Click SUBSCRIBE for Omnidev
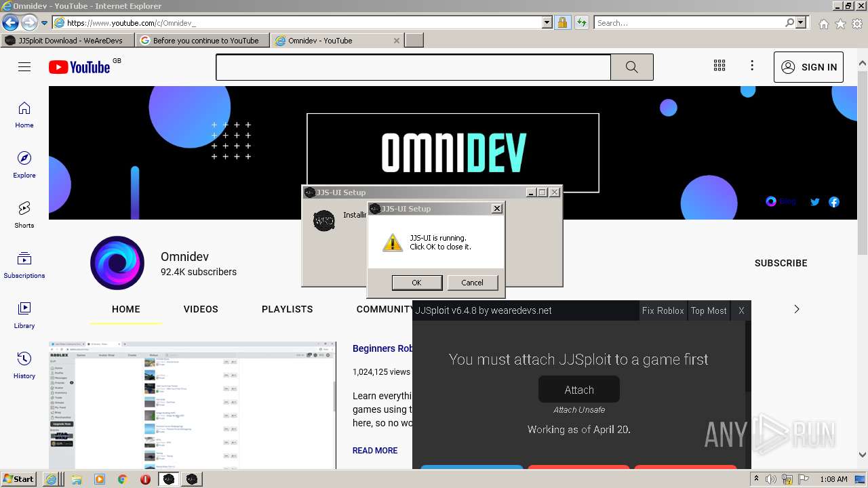This screenshot has height=488, width=868. pyautogui.click(x=781, y=263)
